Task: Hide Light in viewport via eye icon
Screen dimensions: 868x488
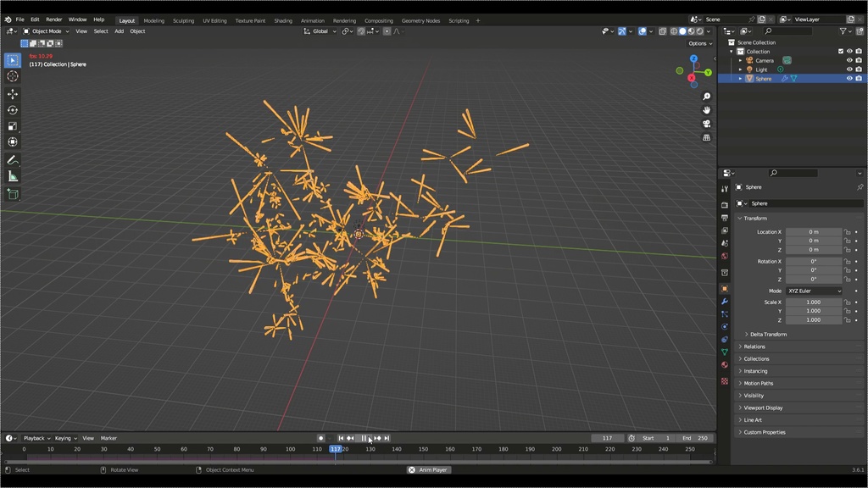Action: (849, 69)
